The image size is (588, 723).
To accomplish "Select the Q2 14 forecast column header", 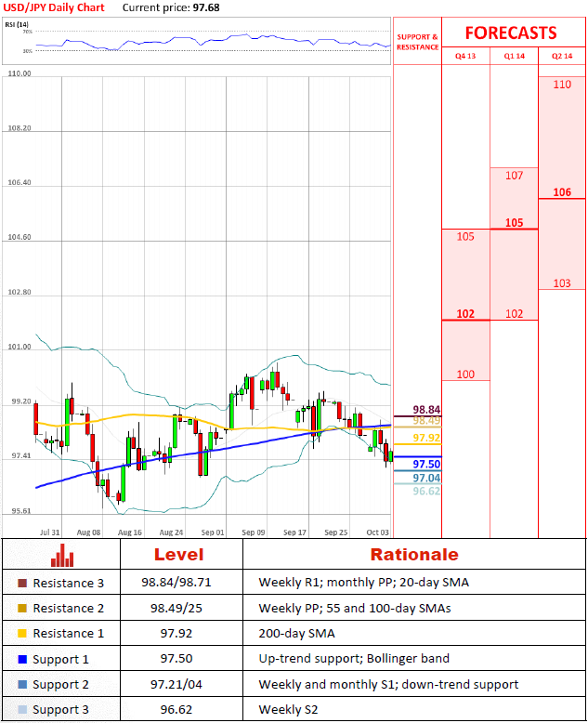I will tap(562, 56).
